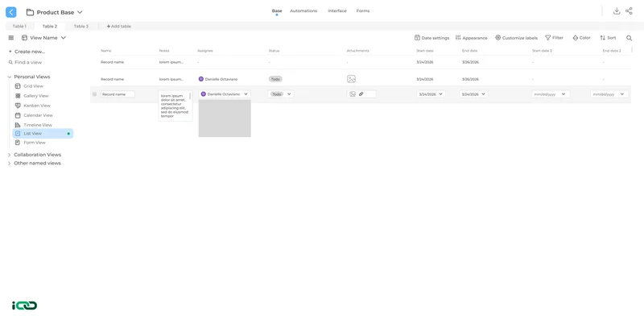Open Appearance options in toolbar

(471, 38)
